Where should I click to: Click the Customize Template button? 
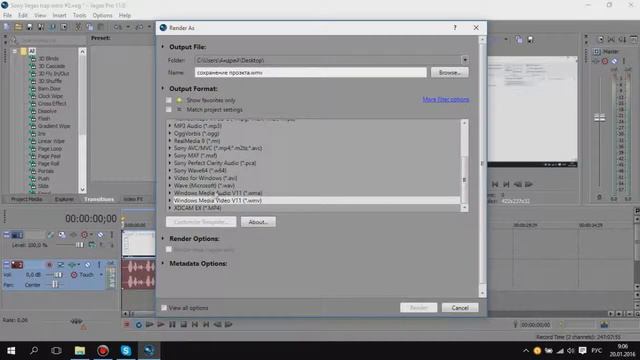point(201,222)
